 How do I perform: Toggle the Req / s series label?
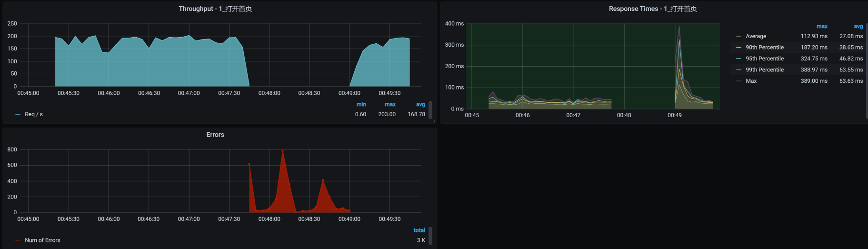click(x=34, y=114)
